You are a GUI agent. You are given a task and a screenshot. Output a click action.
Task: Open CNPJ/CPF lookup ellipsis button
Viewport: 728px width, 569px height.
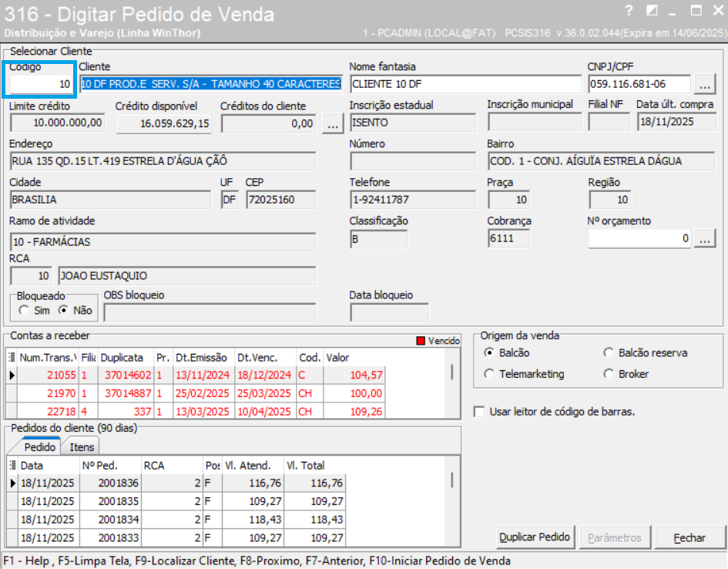coord(705,84)
